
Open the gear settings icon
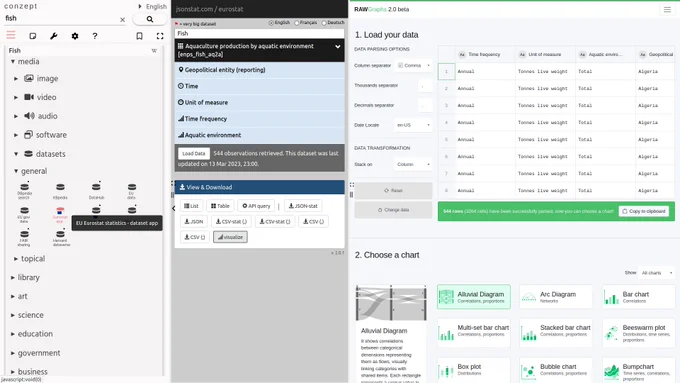point(75,36)
